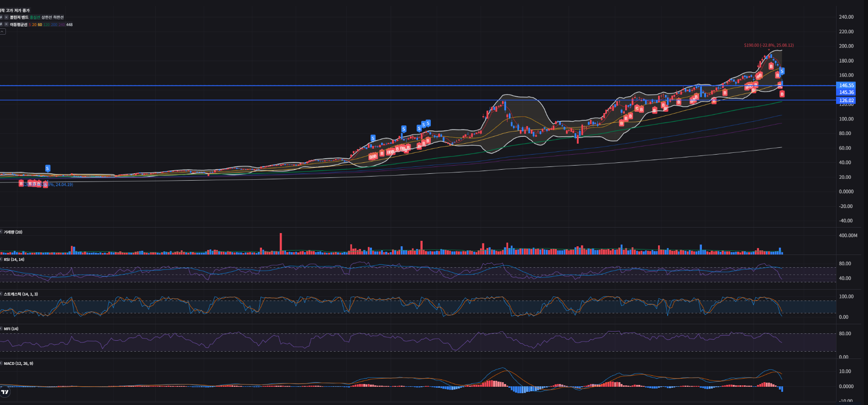Click the white 448-period moving average value
This screenshot has width=868, height=405.
click(69, 25)
